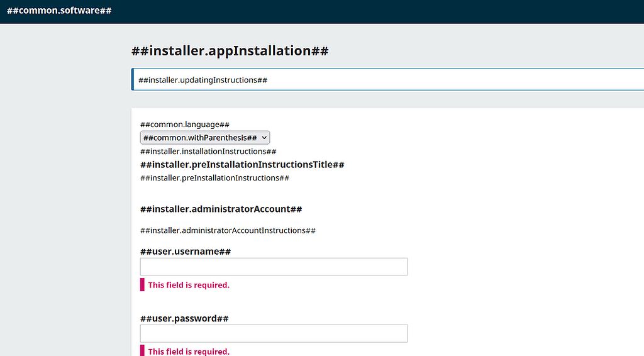Click the required error under username field

(189, 285)
